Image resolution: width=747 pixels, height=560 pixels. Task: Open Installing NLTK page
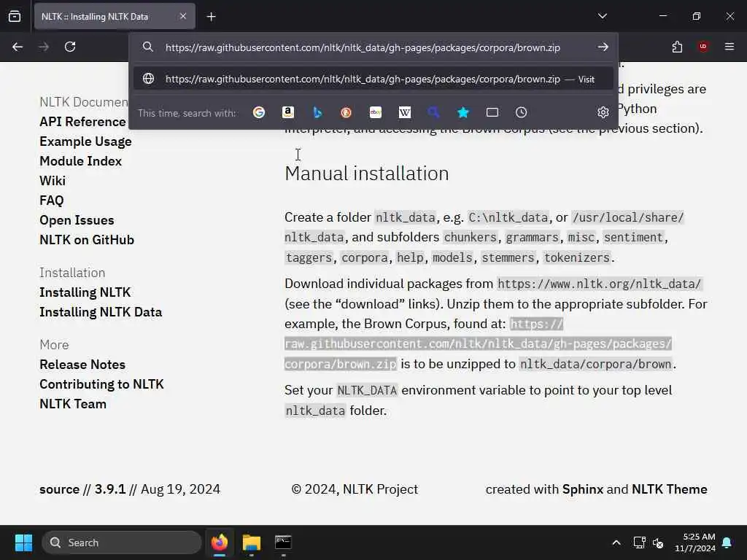coord(85,292)
